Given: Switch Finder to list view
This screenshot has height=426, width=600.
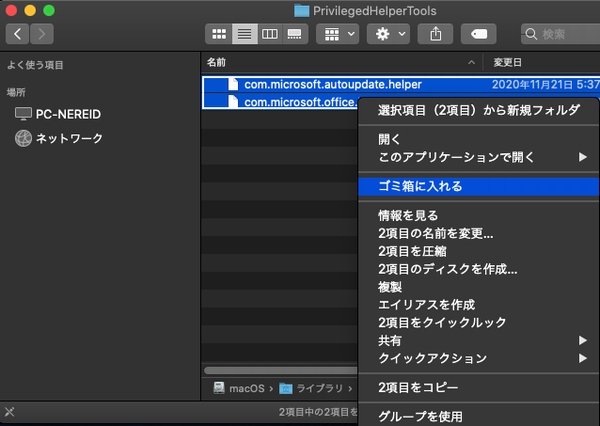Looking at the screenshot, I should point(245,34).
